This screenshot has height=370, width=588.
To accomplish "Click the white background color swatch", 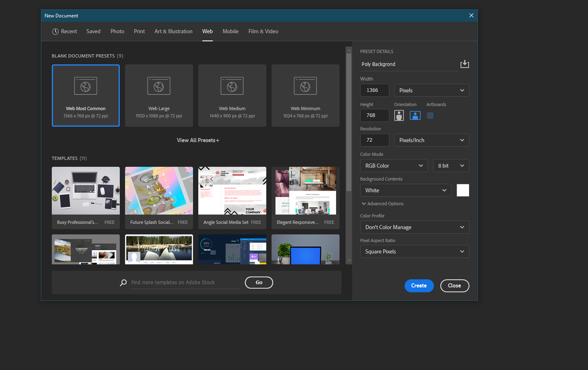I will point(463,190).
